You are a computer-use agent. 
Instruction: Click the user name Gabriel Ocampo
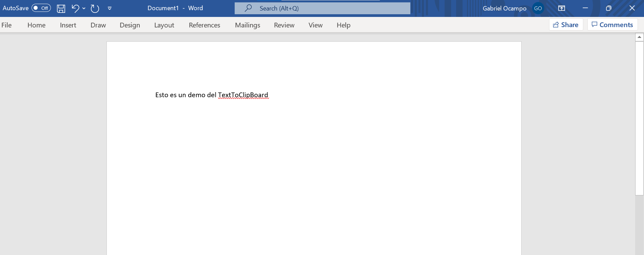click(505, 8)
